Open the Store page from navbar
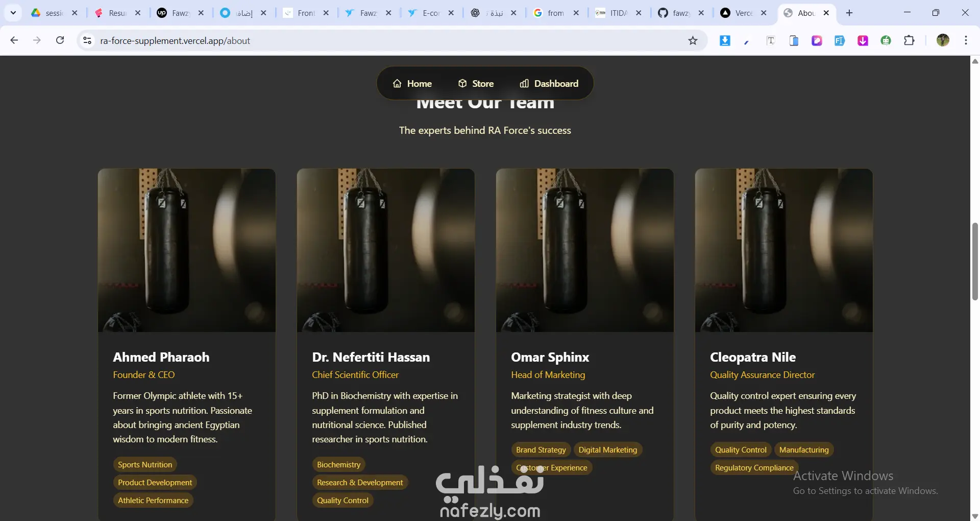Screen dimensions: 980x521 (476, 83)
